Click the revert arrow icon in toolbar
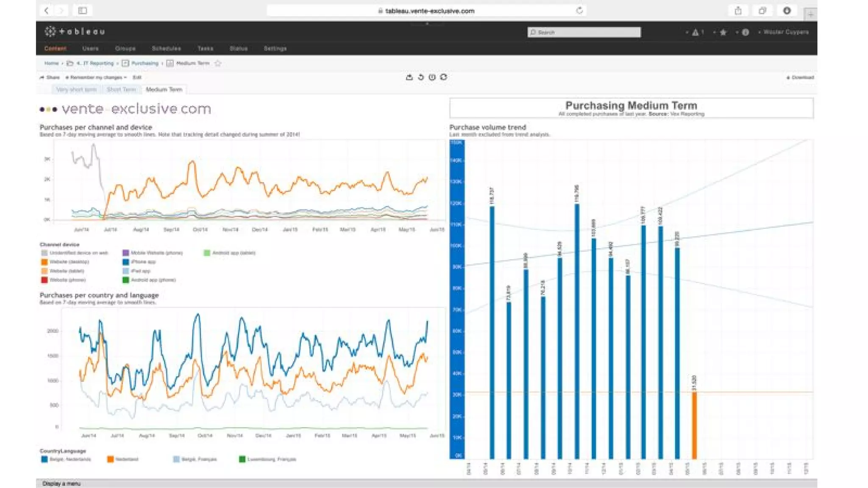 pyautogui.click(x=421, y=77)
